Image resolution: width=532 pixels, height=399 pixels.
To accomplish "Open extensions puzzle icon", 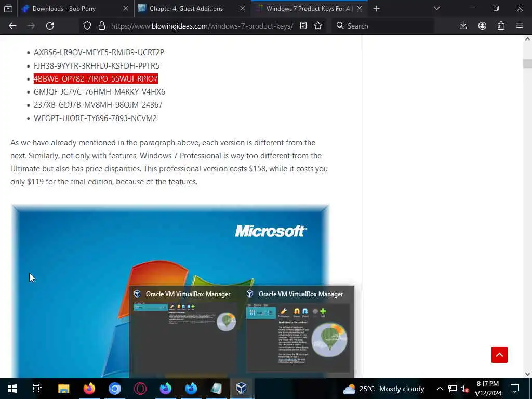I will point(501,26).
